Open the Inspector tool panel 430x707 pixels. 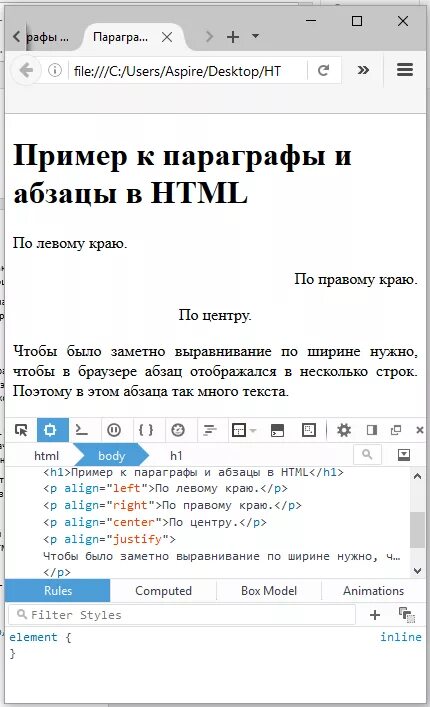coord(52,430)
